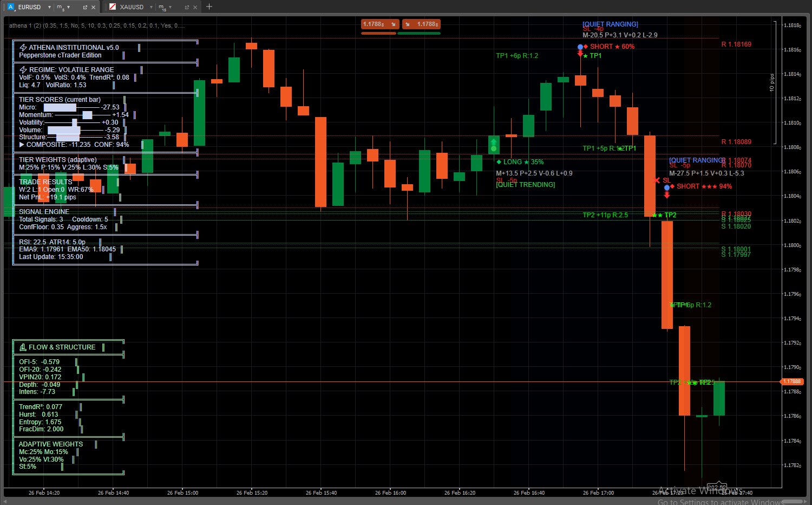Open the EURUSD symbol dropdown arrow
Viewport: 812px width, 505px height.
pos(49,7)
